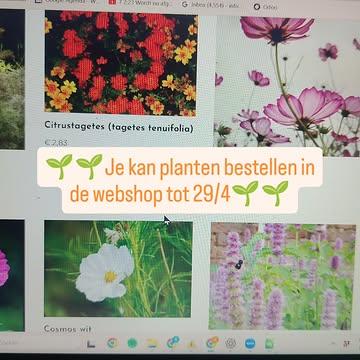The width and height of the screenshot is (360, 360).
Task: Click the grey knot-shaped taskbar icon
Action: (231, 343)
